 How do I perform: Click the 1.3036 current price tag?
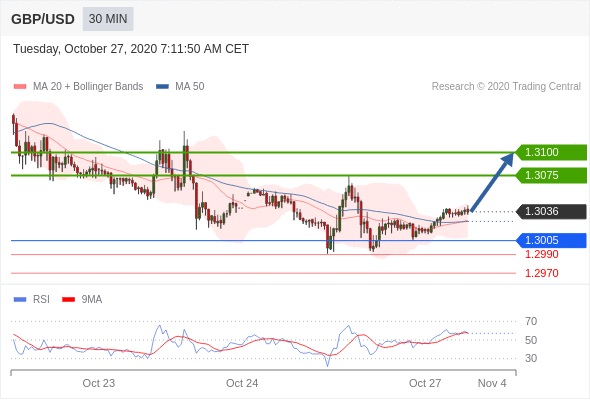551,211
